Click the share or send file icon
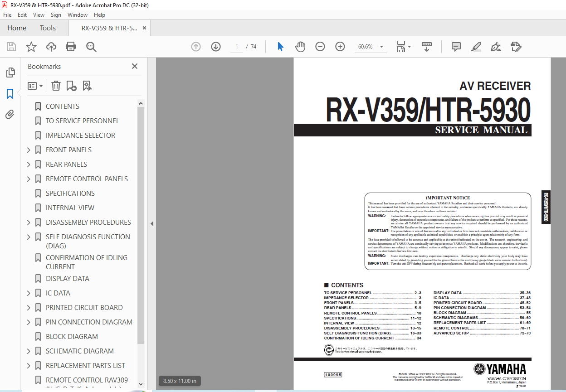The image size is (566, 392). click(516, 47)
